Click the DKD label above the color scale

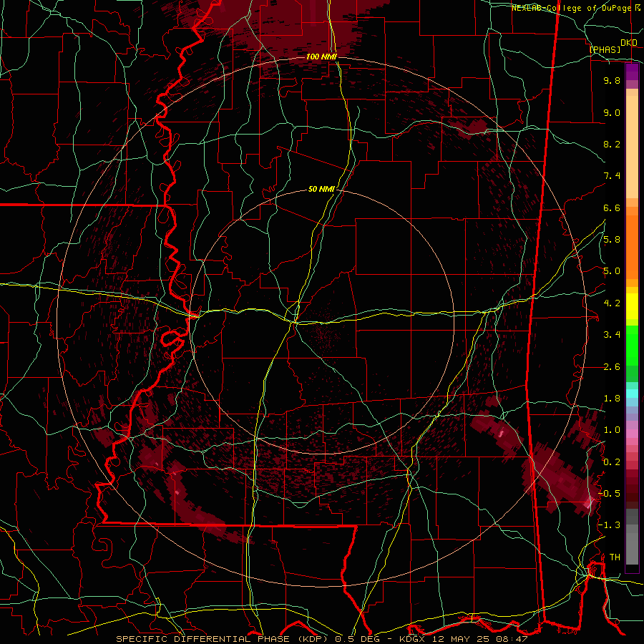629,43
